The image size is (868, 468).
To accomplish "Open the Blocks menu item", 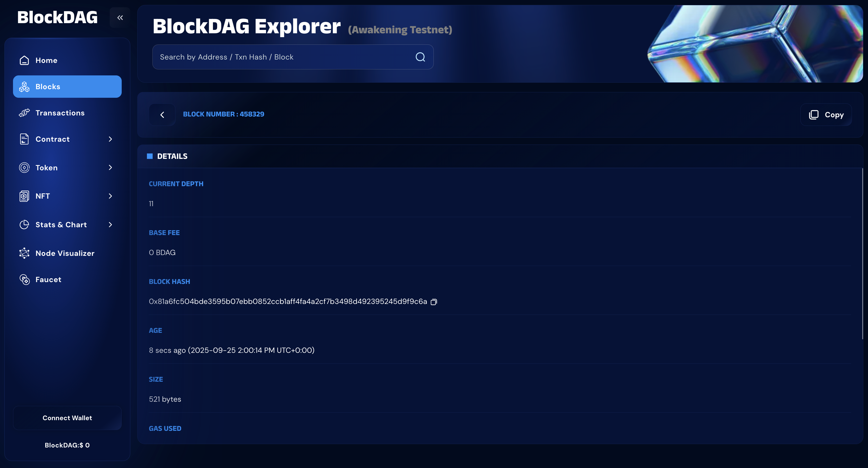I will 67,87.
